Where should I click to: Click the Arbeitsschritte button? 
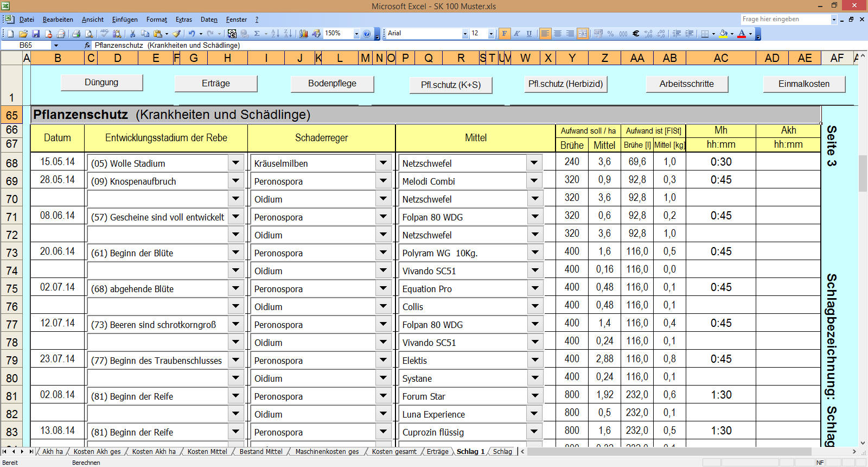pos(686,84)
